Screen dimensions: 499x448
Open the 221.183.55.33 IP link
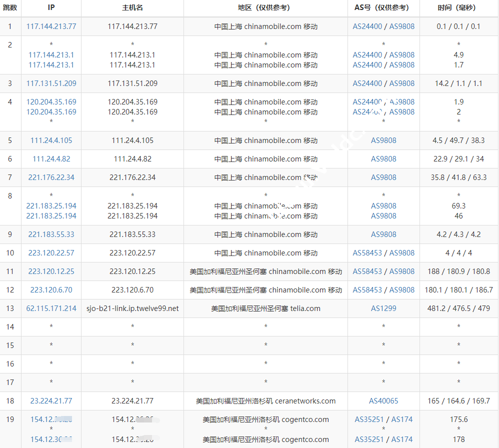point(51,234)
